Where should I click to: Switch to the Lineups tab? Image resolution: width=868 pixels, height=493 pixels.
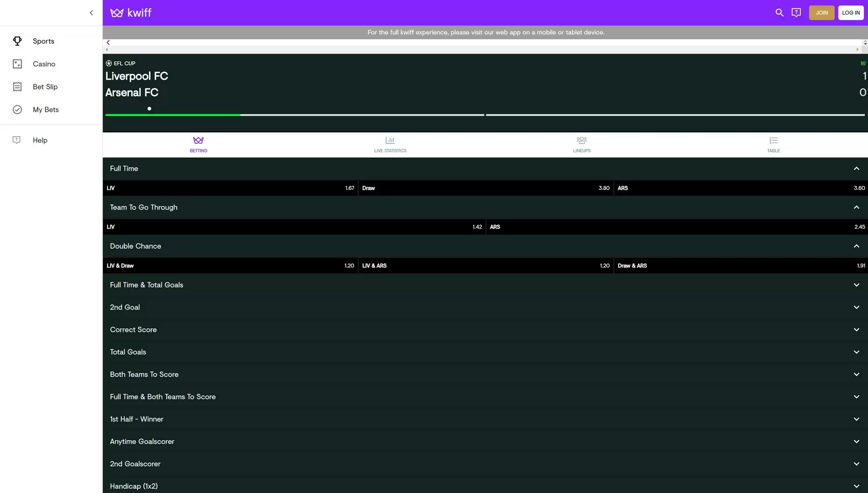tap(582, 145)
